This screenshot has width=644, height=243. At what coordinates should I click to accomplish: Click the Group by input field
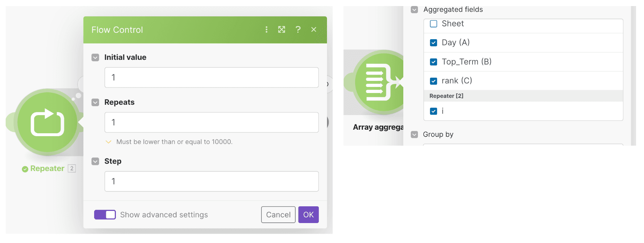[523, 145]
